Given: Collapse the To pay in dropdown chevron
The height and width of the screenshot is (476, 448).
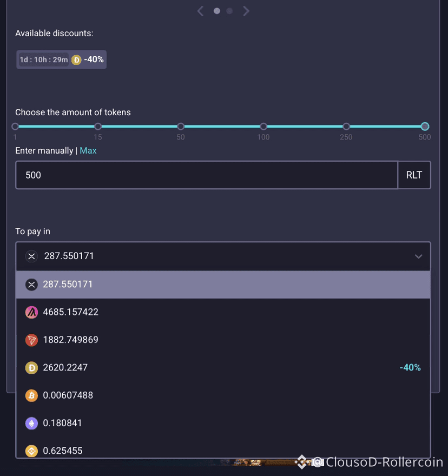Looking at the screenshot, I should pos(419,256).
